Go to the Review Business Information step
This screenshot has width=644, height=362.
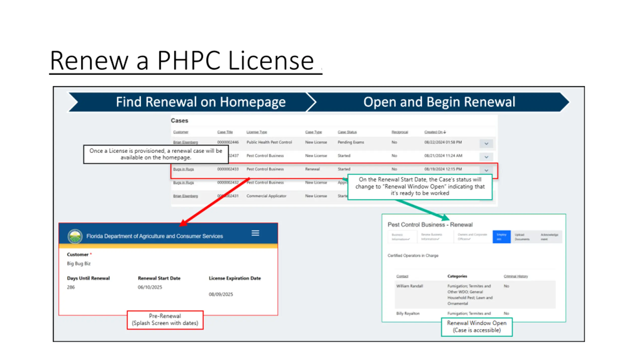[x=435, y=237]
